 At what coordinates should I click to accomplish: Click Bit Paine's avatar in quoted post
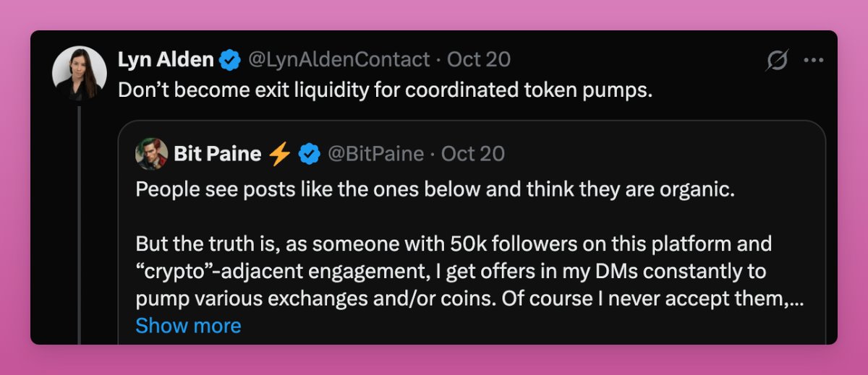(151, 153)
